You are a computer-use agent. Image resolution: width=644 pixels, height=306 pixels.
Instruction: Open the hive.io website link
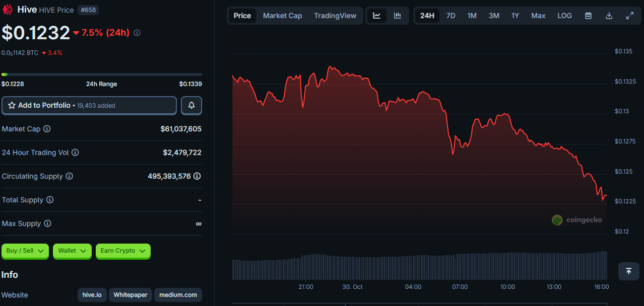pos(92,295)
